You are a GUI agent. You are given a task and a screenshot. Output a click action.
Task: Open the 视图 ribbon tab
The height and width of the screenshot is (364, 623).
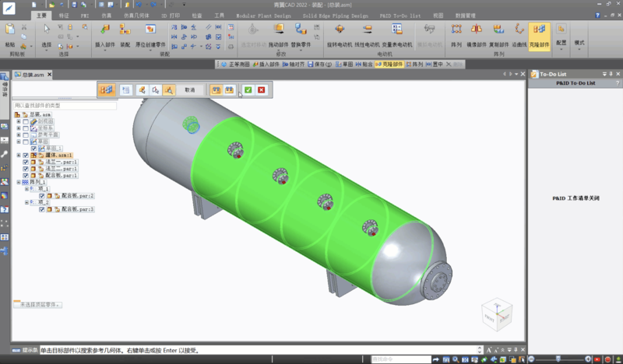438,15
